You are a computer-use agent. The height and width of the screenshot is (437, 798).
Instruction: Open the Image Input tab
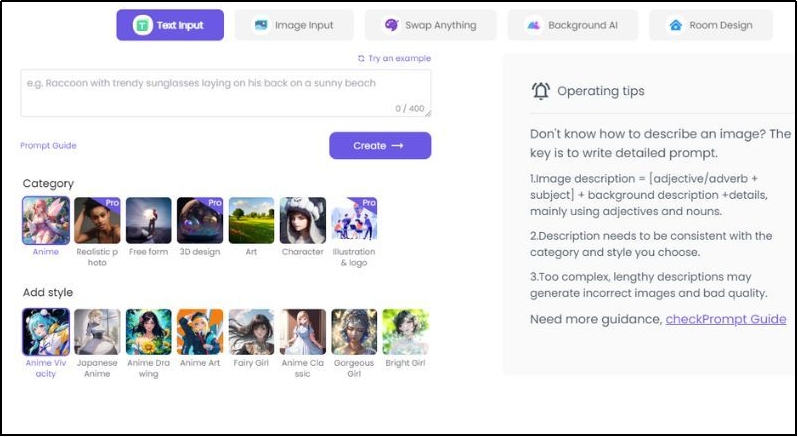(294, 25)
